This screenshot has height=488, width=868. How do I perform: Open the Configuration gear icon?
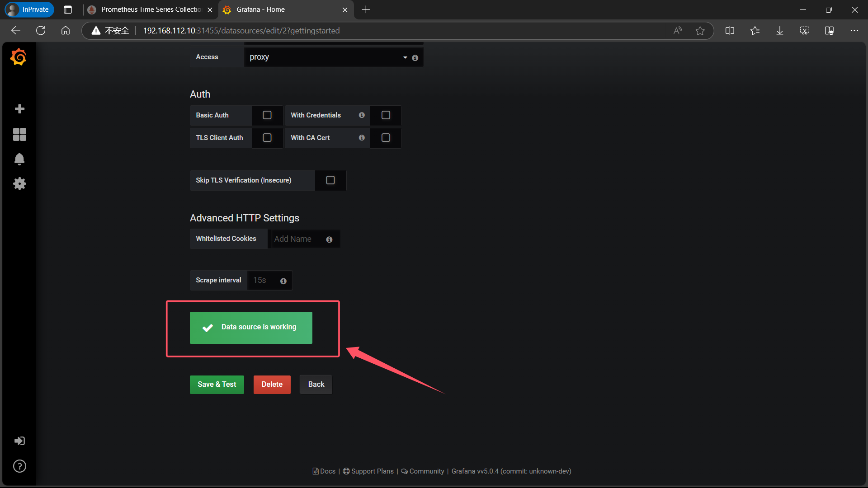click(x=19, y=183)
